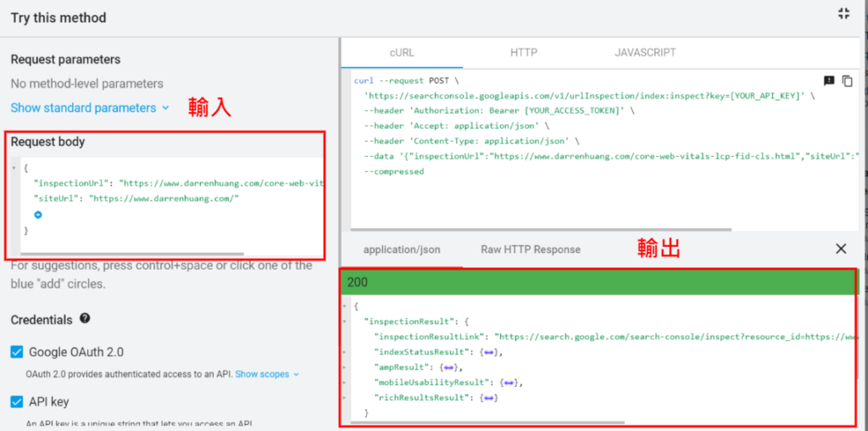Viewport: 868px width, 431px height.
Task: Select the Raw HTTP Response tab
Action: pos(531,249)
